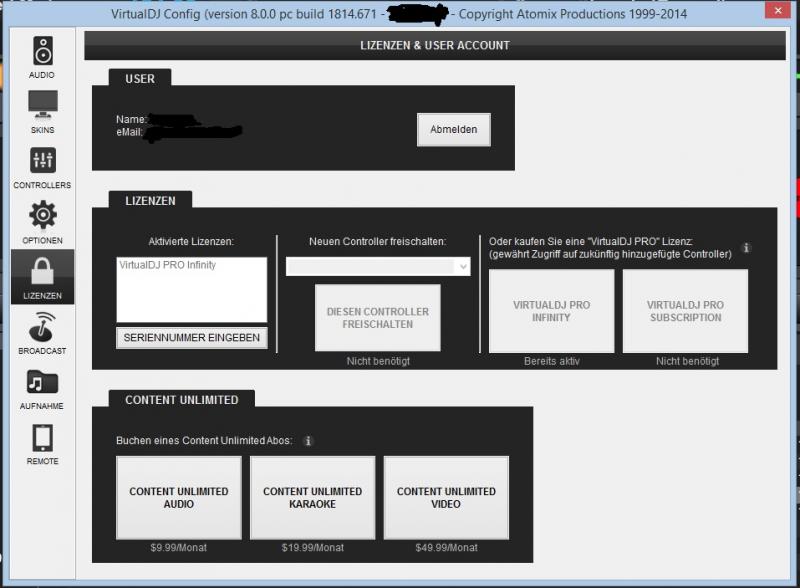Click Diesen Controller freischalten button

(x=378, y=317)
